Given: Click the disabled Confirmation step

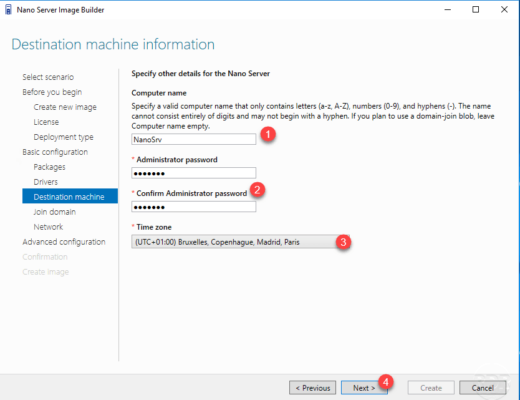Looking at the screenshot, I should pos(45,257).
